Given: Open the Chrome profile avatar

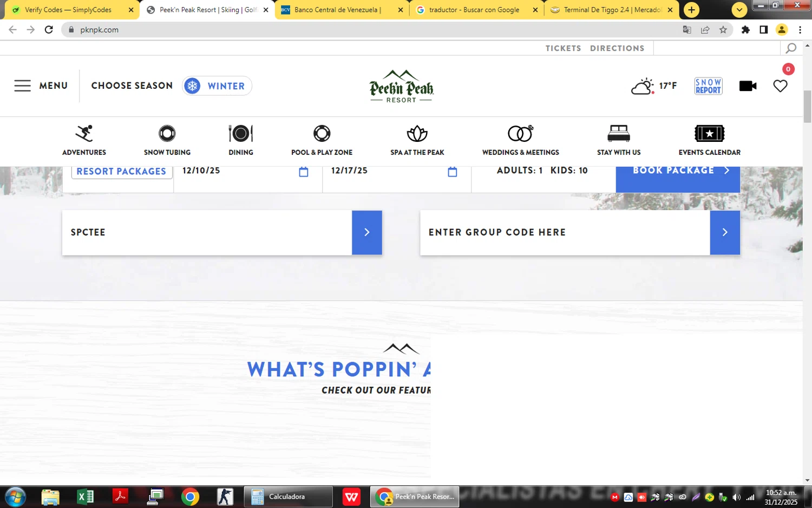Looking at the screenshot, I should point(782,30).
